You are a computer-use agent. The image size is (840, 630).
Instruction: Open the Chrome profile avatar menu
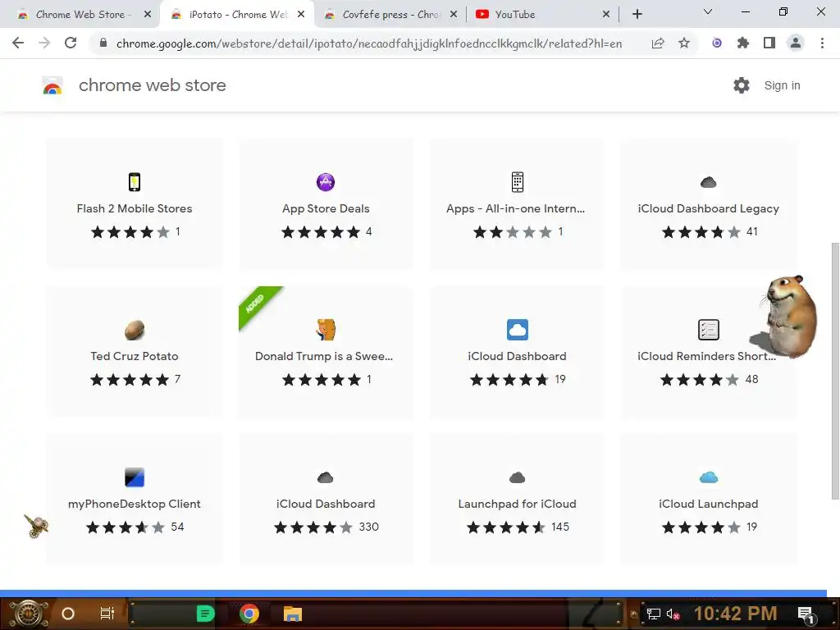(x=796, y=43)
